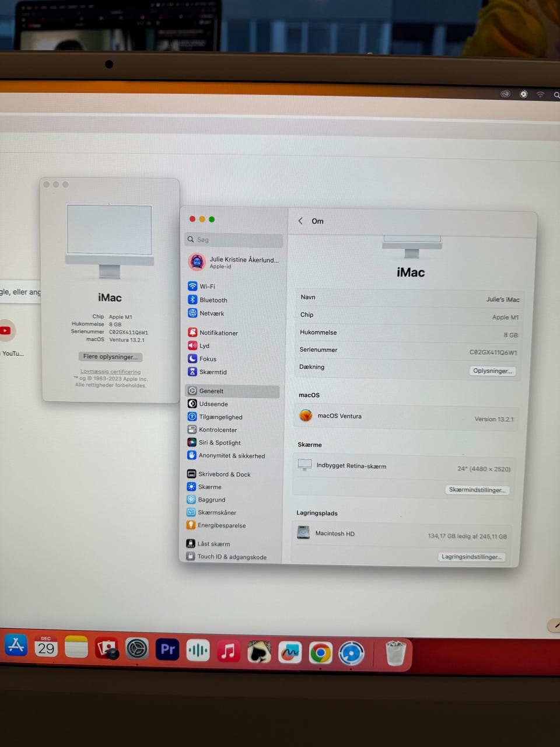The height and width of the screenshot is (747, 560).
Task: Click the Indbygget Retina-skærm row
Action: pos(404,467)
